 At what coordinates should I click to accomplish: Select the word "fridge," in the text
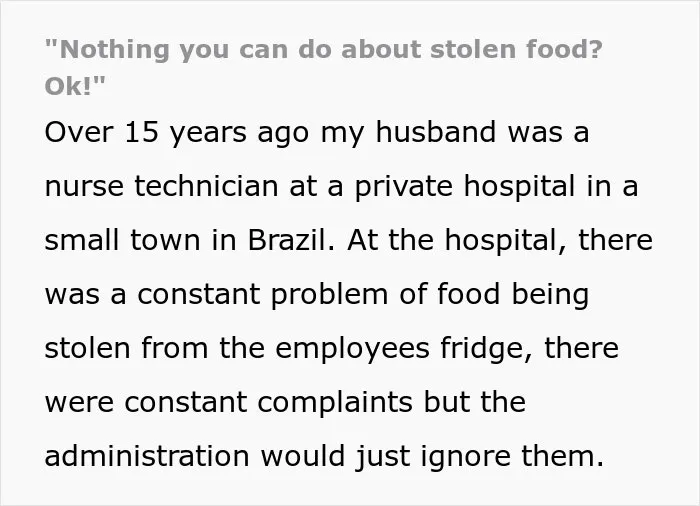pyautogui.click(x=487, y=349)
